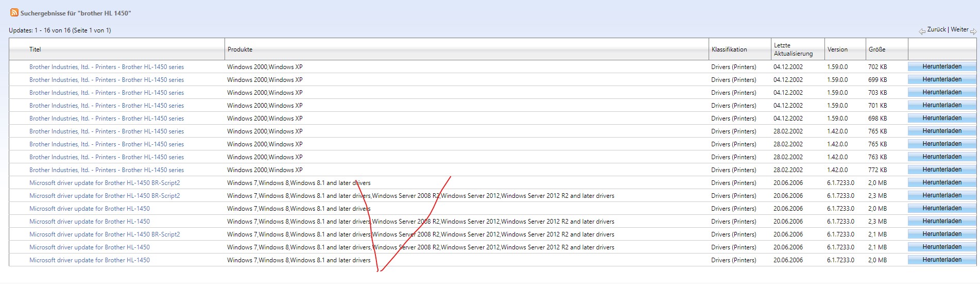
Task: Go to next page via Weiter link
Action: [x=959, y=29]
